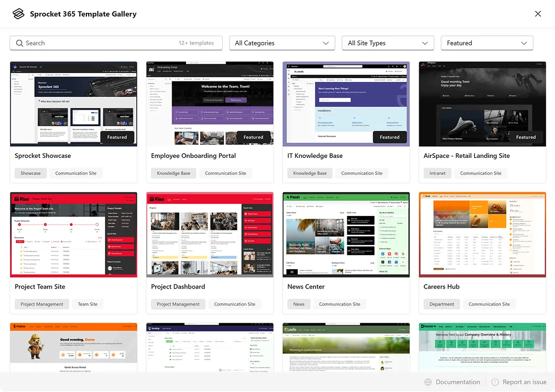Screen dimensions: 555x392
Task: Click Knowledge Base tag under Employee Onboarding Portal
Action: tap(173, 173)
